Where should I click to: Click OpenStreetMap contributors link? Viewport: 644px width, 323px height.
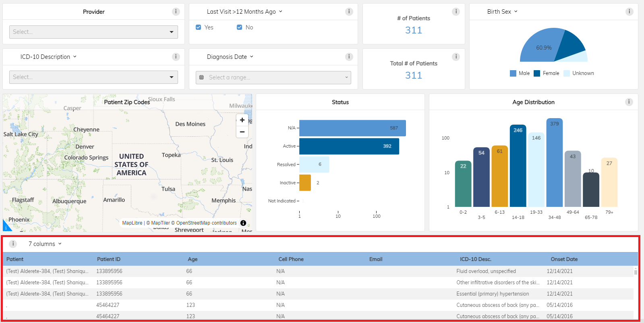click(204, 223)
